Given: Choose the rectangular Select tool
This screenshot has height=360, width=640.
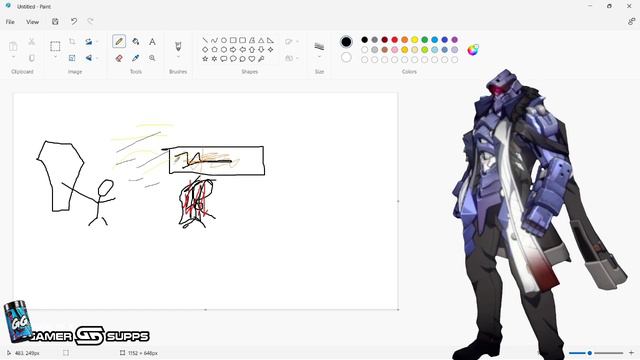Looking at the screenshot, I should pyautogui.click(x=55, y=46).
